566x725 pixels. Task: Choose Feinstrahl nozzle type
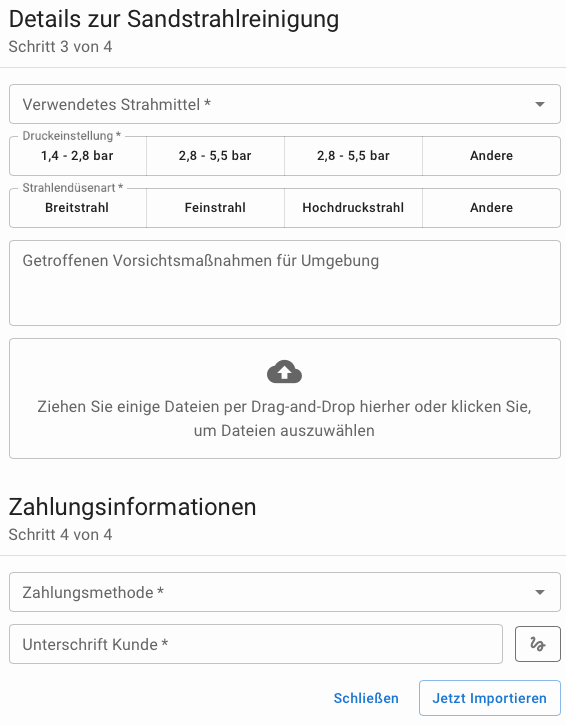tap(215, 208)
